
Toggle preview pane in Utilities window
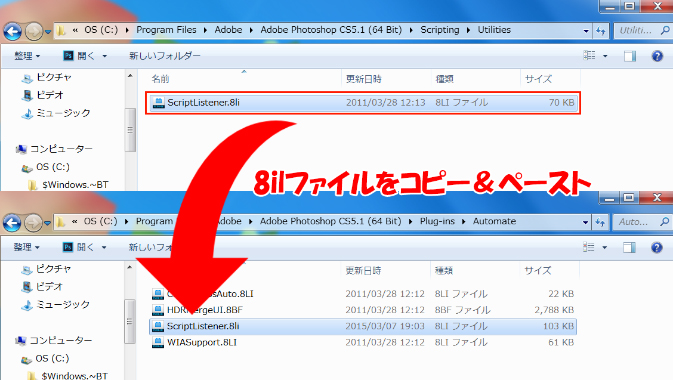click(630, 56)
